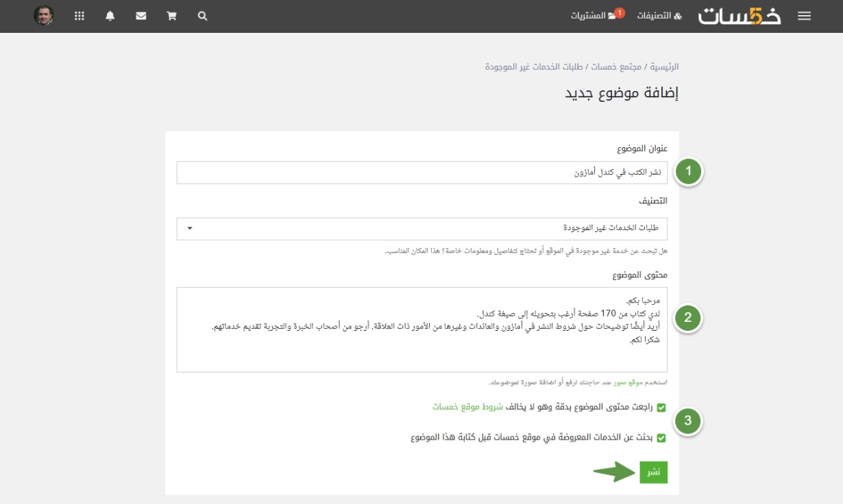This screenshot has height=504, width=843.
Task: Expand the التصنيف category dropdown
Action: pyautogui.click(x=422, y=229)
